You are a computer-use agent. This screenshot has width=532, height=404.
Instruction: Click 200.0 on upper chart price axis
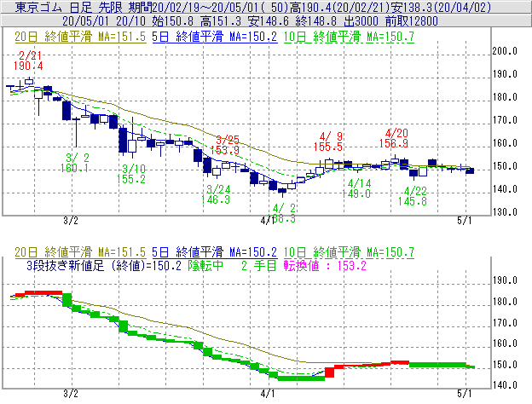click(x=505, y=51)
